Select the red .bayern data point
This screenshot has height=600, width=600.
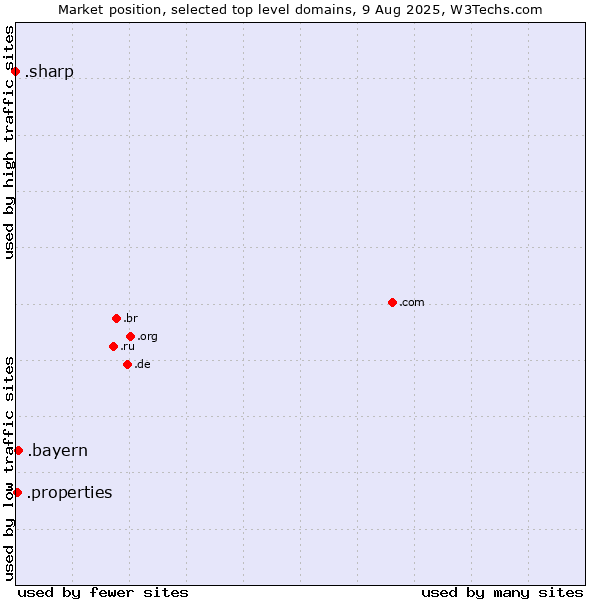[x=18, y=450]
